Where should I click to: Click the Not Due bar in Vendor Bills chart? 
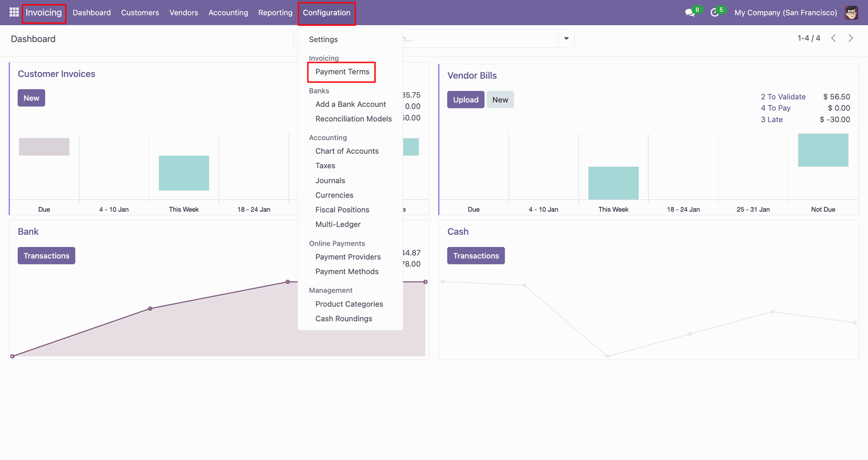click(x=823, y=150)
